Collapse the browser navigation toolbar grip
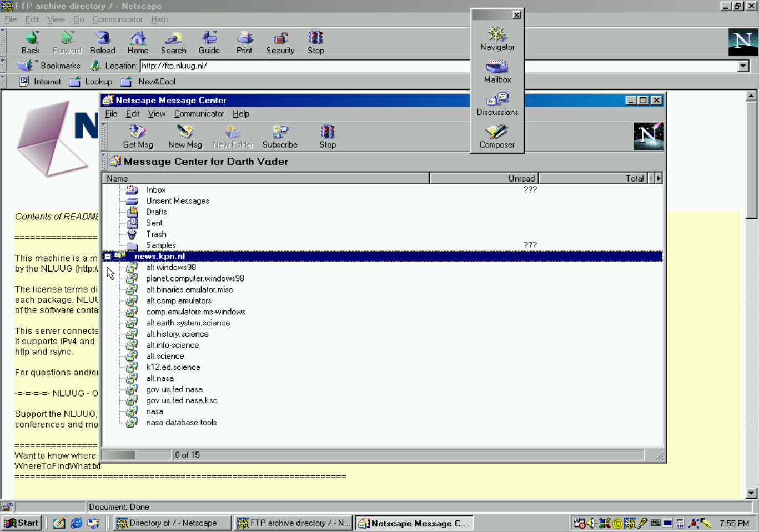The height and width of the screenshot is (532, 759). pyautogui.click(x=3, y=42)
